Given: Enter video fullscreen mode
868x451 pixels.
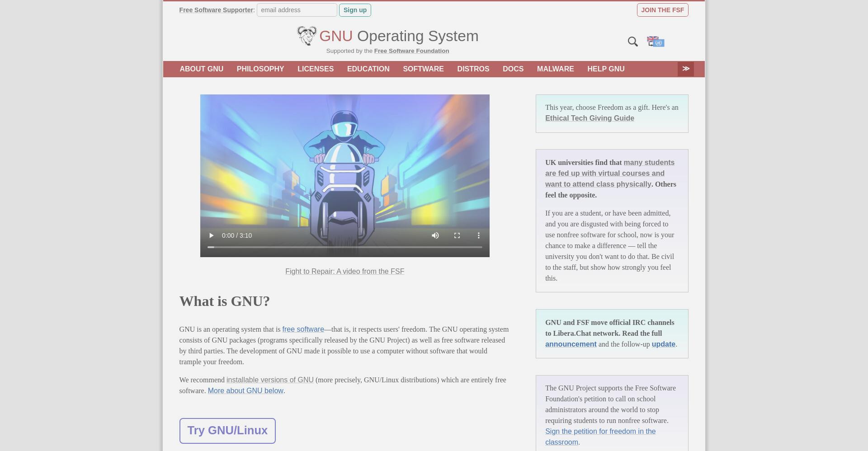Looking at the screenshot, I should coord(457,235).
